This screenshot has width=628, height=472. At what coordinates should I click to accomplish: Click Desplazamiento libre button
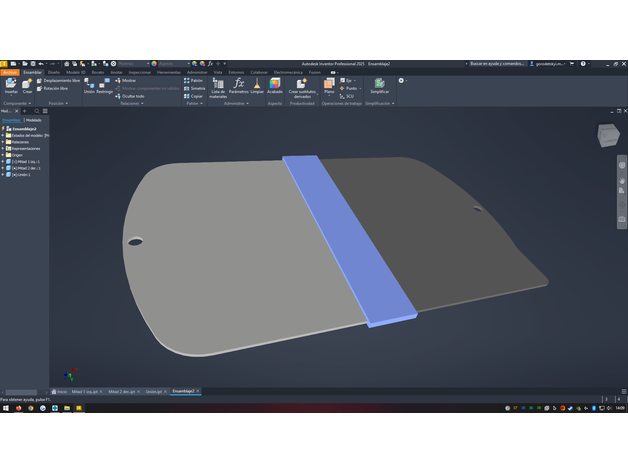pos(59,79)
